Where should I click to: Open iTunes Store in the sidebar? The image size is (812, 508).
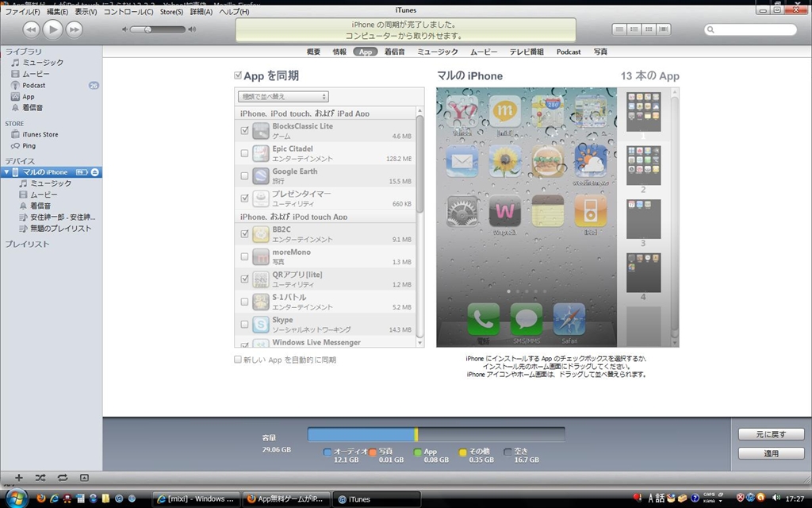[40, 135]
